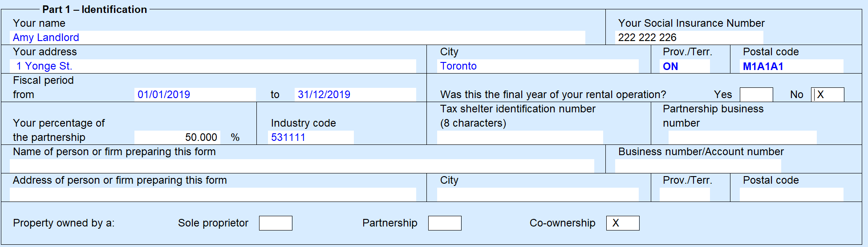Select the Social Insurance Number field
Screen dimensions: 868x247
click(x=689, y=37)
